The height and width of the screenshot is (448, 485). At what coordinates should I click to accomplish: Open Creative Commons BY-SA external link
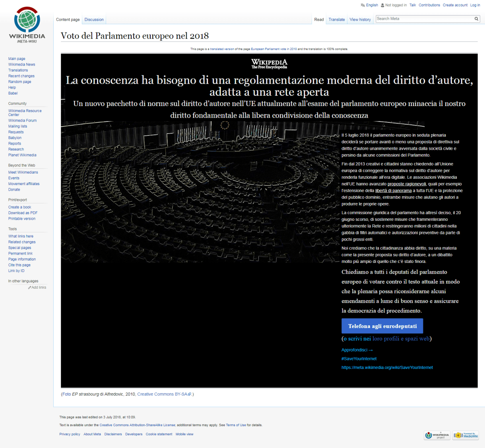pos(164,394)
